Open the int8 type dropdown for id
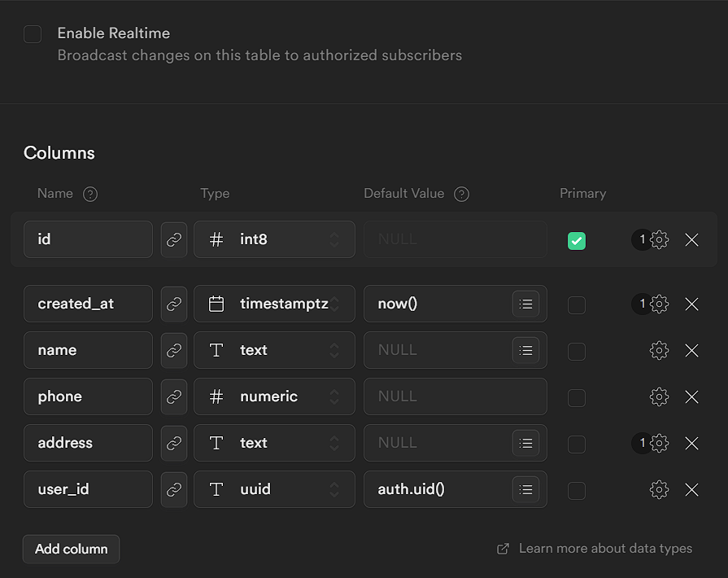728x578 pixels. [274, 239]
